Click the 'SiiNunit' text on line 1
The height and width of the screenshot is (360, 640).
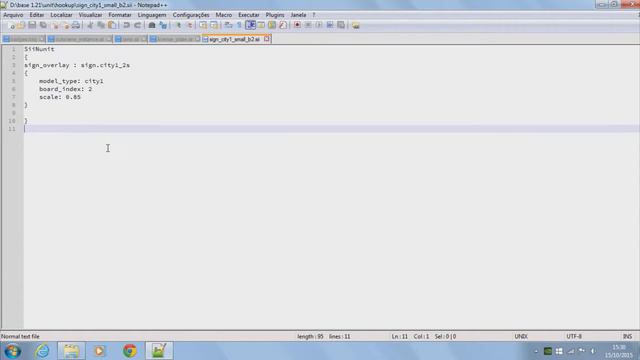point(39,49)
